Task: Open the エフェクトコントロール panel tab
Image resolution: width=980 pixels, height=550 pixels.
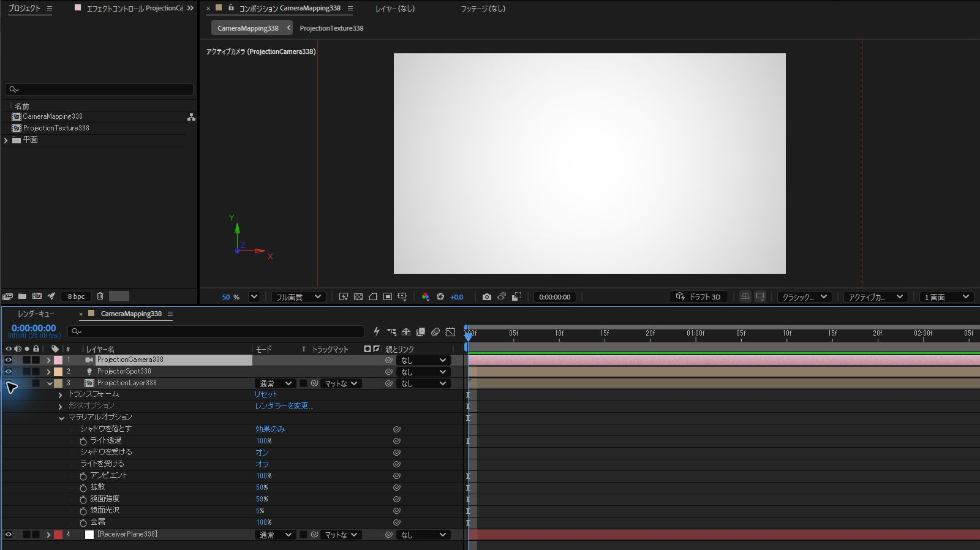Action: pos(135,9)
